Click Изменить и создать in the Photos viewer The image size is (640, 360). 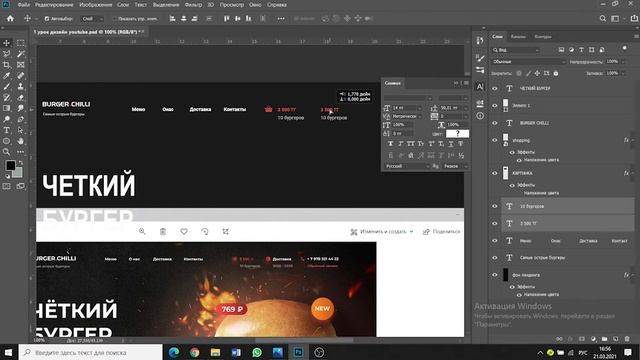click(x=382, y=231)
